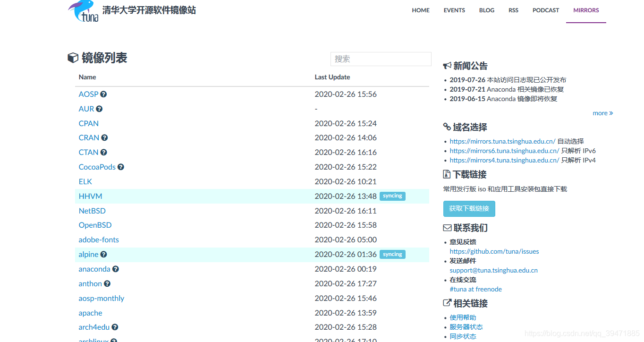Click the cube icon beside 镜像列表
The height and width of the screenshot is (342, 644).
point(73,58)
